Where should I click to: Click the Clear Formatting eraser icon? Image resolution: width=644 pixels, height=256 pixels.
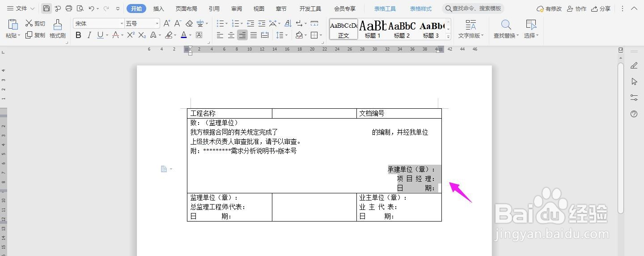[189, 23]
